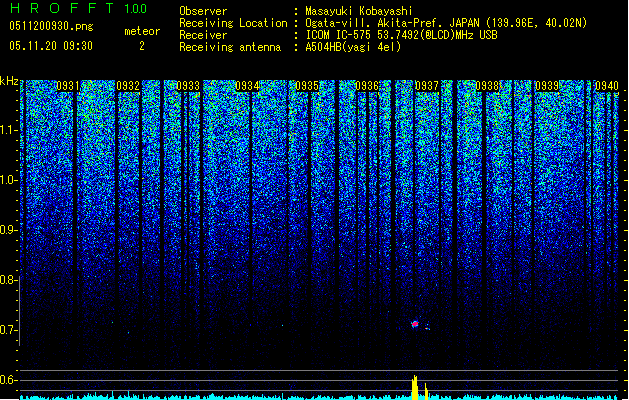Click the 'Observer' label
The image size is (629, 400).
tap(203, 11)
